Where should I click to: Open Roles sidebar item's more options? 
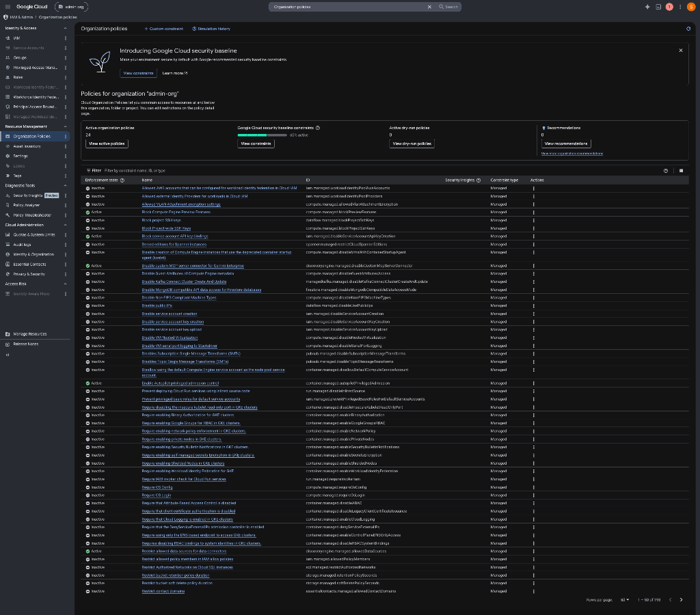point(66,77)
